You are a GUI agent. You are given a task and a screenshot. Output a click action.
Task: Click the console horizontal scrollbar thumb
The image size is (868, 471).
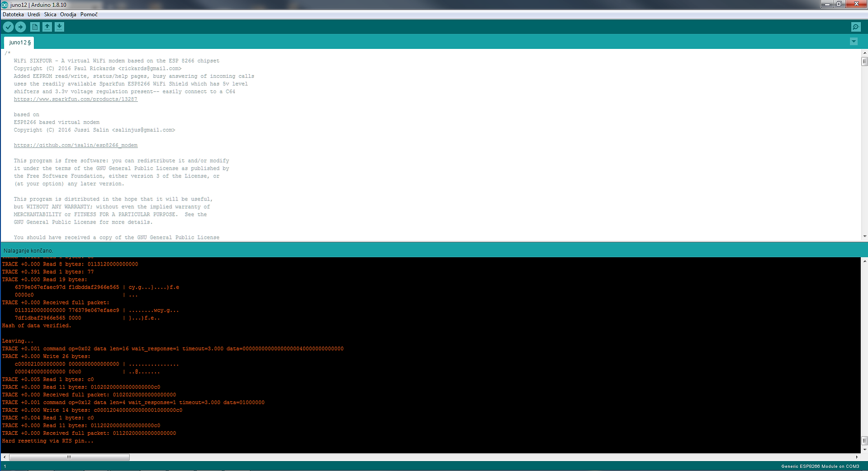tap(69, 457)
